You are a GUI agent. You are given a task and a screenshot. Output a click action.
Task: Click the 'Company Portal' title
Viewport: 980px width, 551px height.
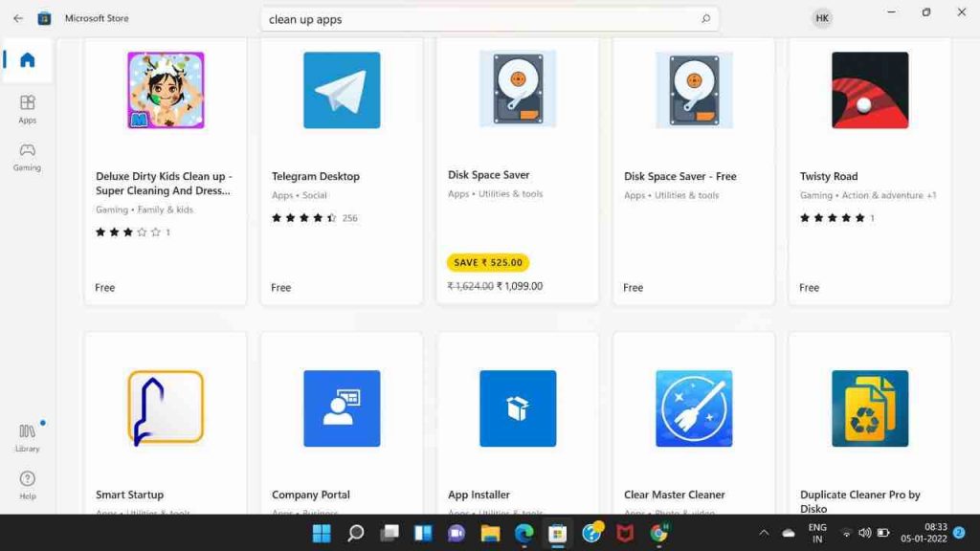311,495
